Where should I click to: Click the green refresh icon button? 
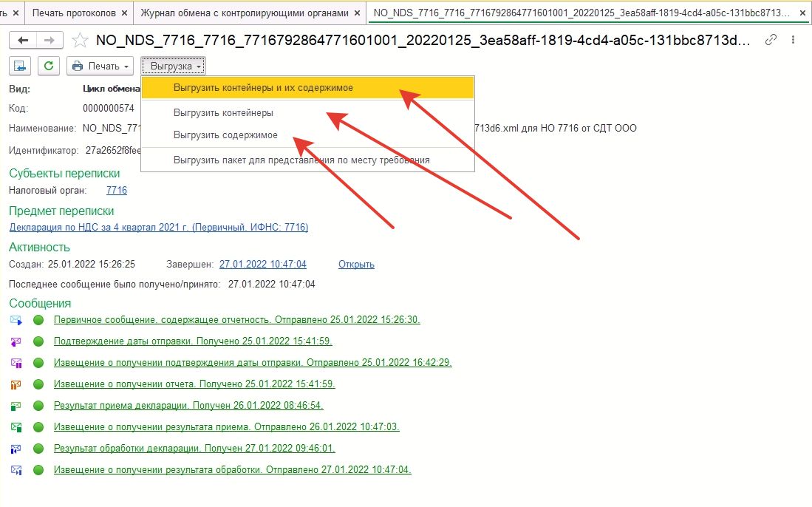pos(49,66)
